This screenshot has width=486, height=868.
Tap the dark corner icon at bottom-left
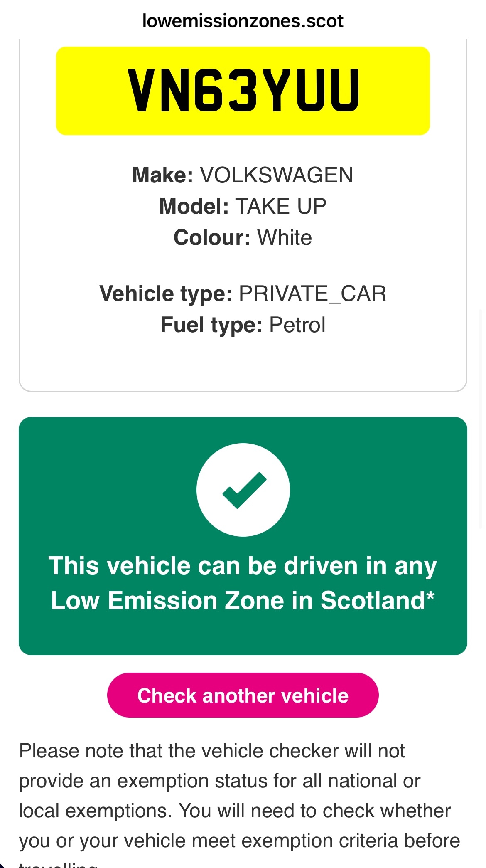coord(2,865)
